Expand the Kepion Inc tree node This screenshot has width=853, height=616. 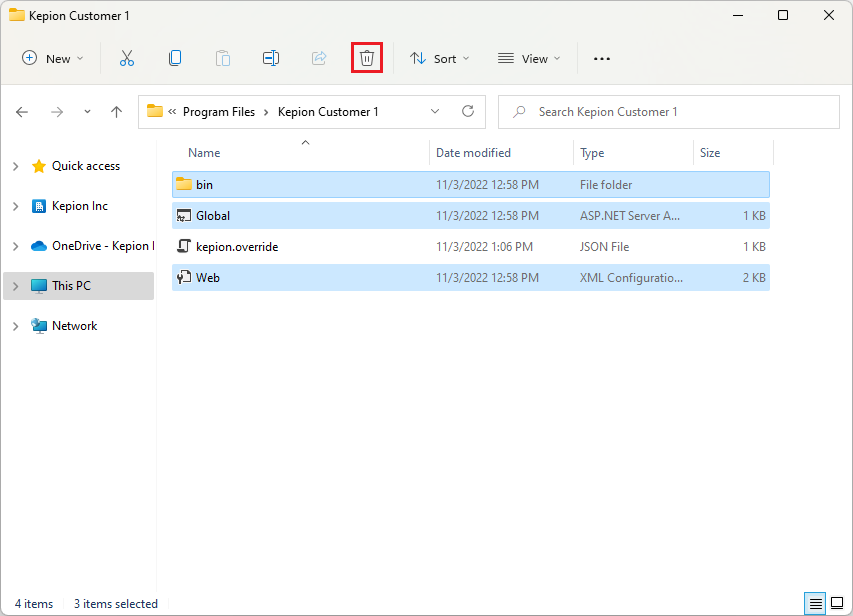[16, 206]
